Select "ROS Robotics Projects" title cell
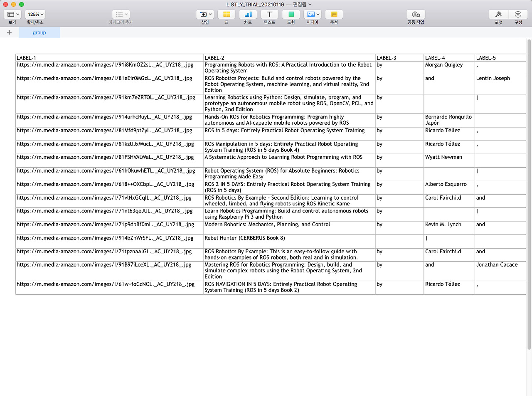Viewport: 532px width, 405px height. tap(289, 84)
